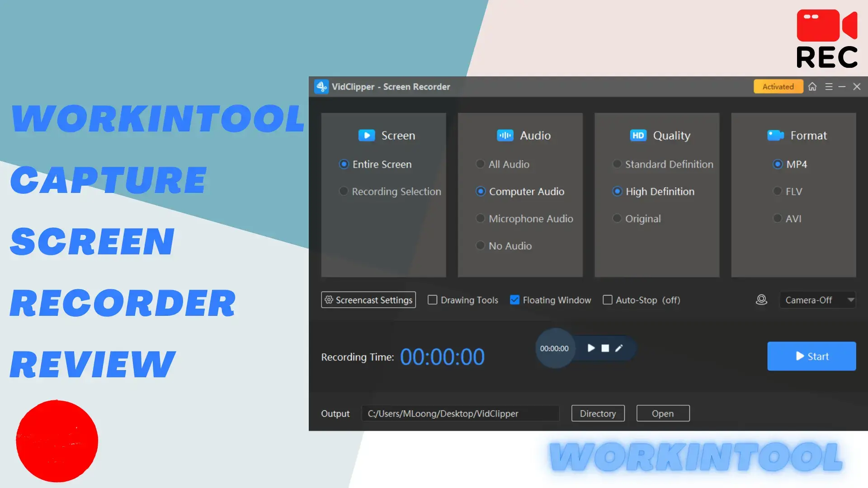Image resolution: width=868 pixels, height=488 pixels.
Task: Select Computer Audio as audio source
Action: (x=481, y=191)
